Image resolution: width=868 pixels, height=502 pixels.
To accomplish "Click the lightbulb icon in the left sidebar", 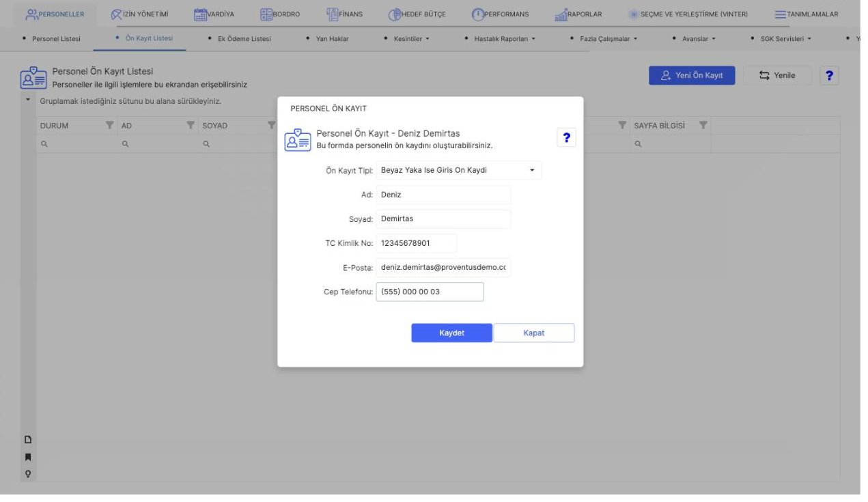I will coord(28,473).
